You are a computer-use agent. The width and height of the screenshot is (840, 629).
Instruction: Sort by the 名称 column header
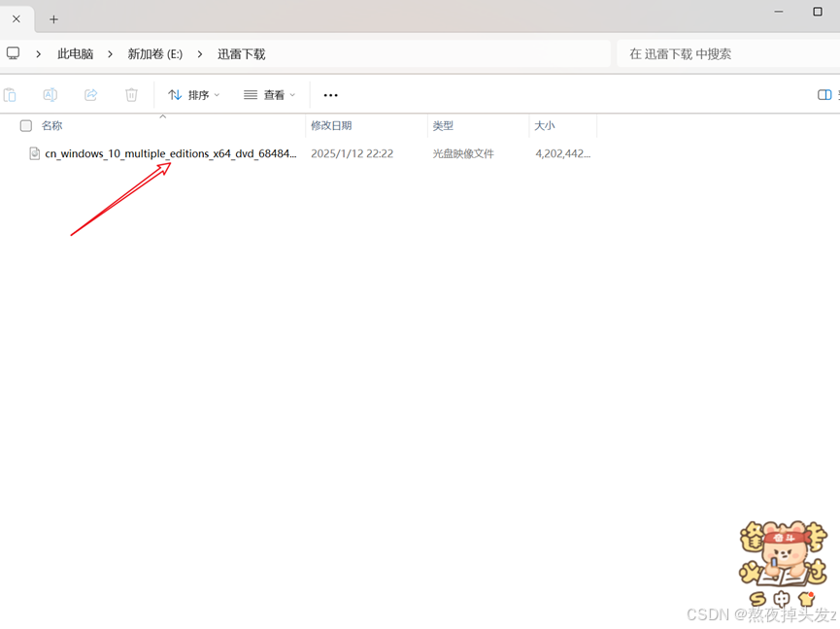point(52,126)
